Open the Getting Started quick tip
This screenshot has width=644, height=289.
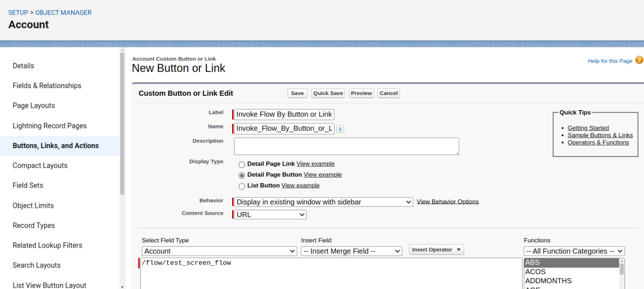tap(588, 128)
